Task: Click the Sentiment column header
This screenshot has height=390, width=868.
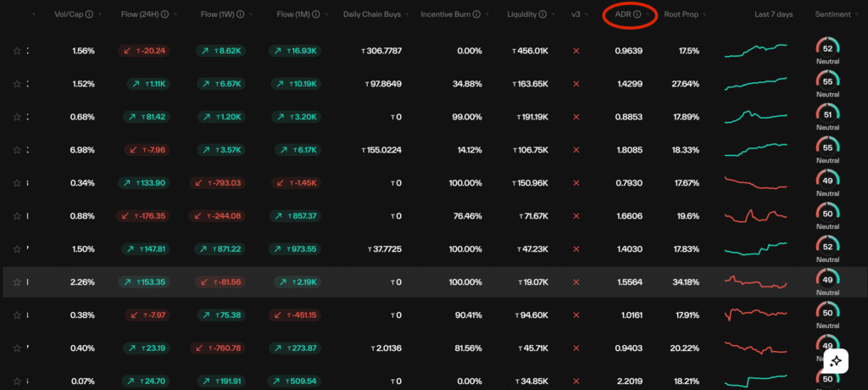Action: point(832,14)
